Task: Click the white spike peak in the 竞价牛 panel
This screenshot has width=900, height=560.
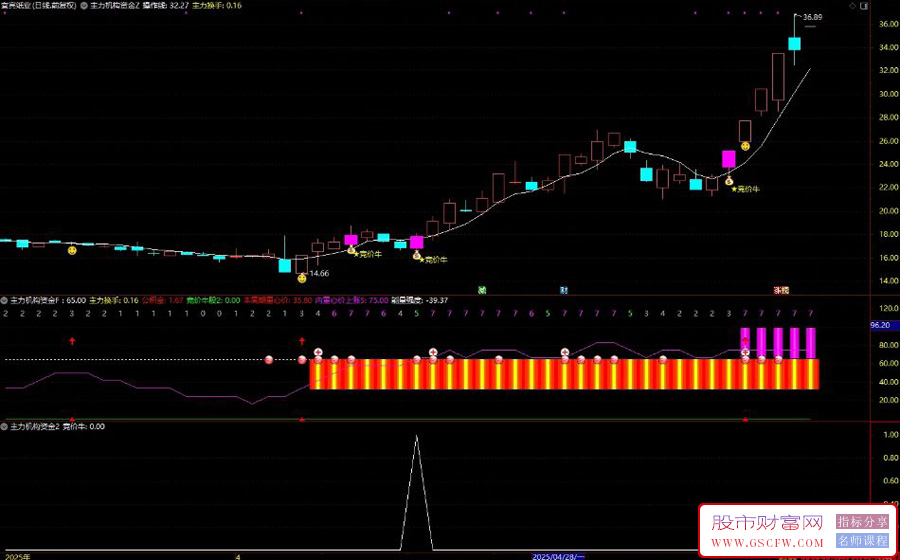Action: point(416,437)
